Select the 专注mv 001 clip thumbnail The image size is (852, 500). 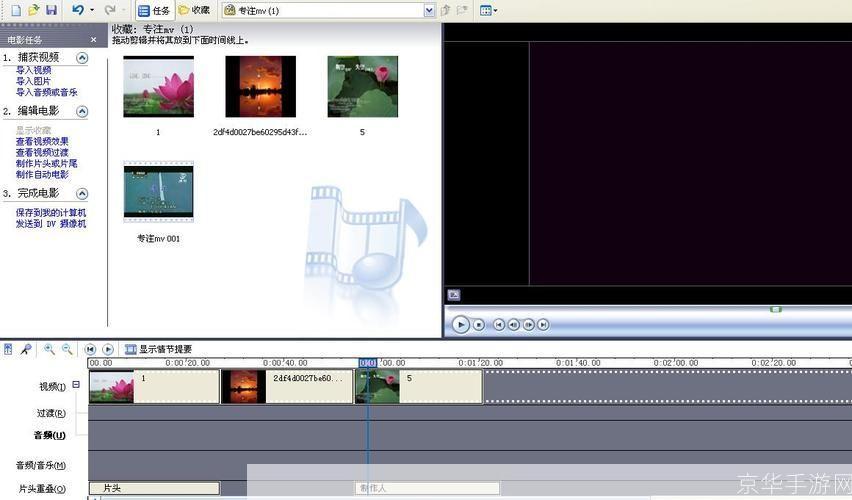(158, 192)
